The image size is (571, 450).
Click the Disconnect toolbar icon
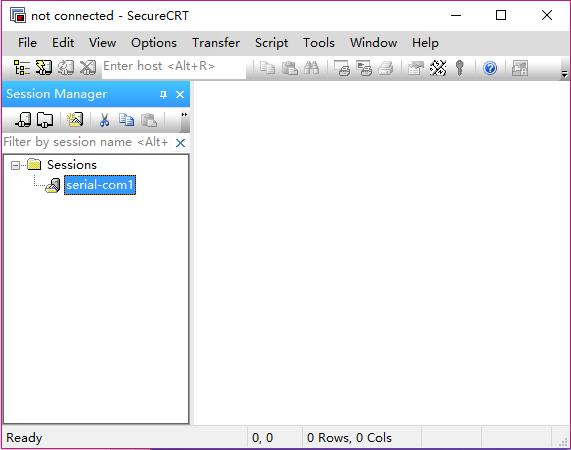(x=88, y=68)
